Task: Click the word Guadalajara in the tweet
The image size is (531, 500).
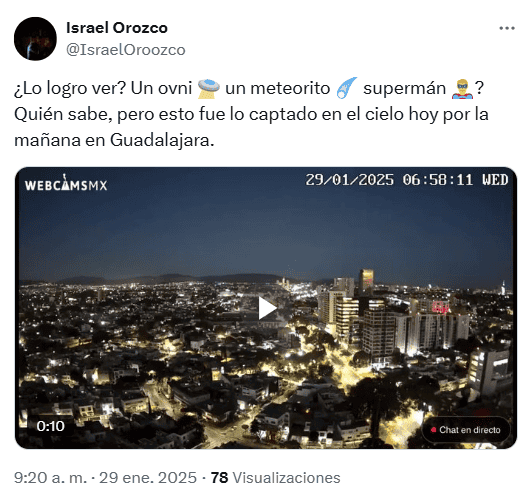Action: [x=162, y=140]
